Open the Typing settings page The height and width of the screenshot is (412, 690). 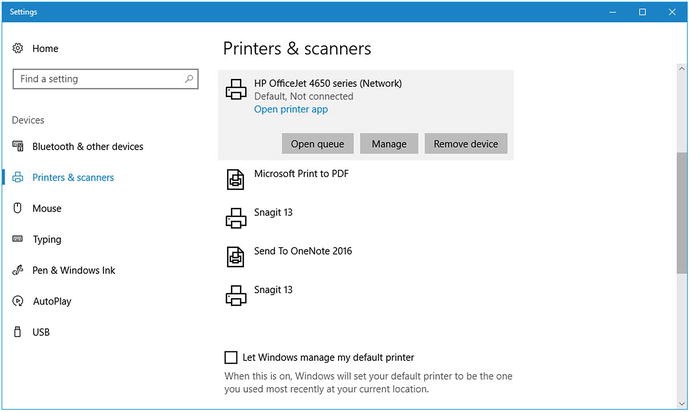coord(47,239)
